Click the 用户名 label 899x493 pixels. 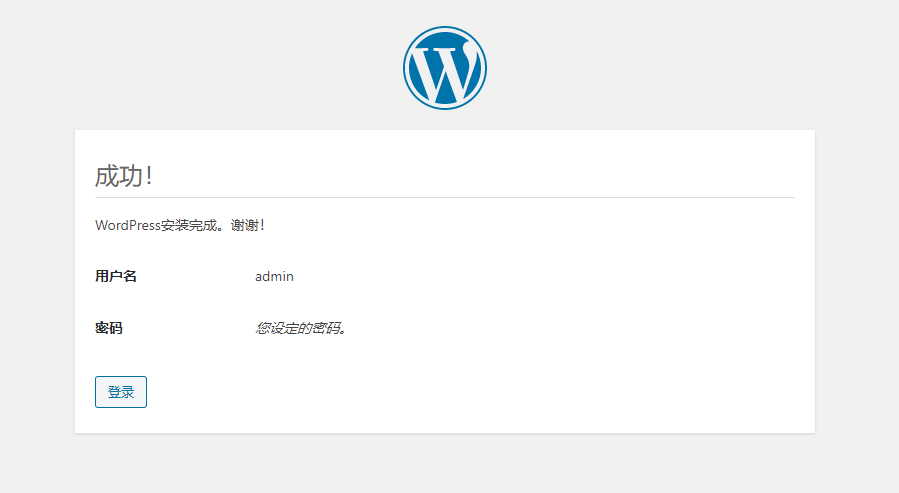(116, 276)
